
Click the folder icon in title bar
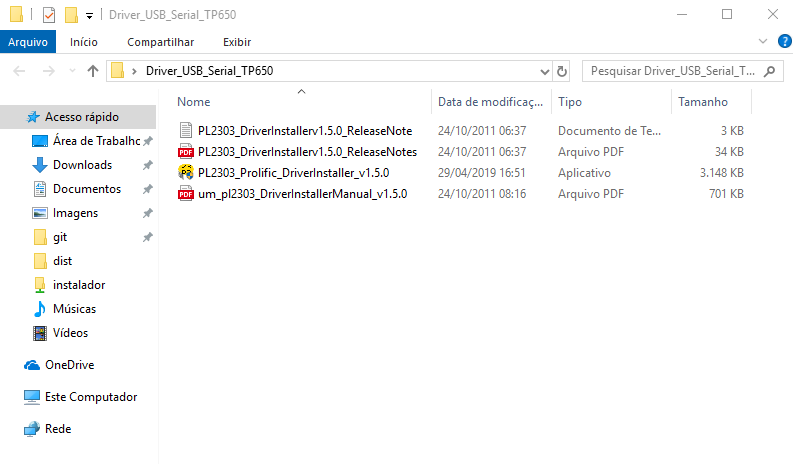[16, 14]
